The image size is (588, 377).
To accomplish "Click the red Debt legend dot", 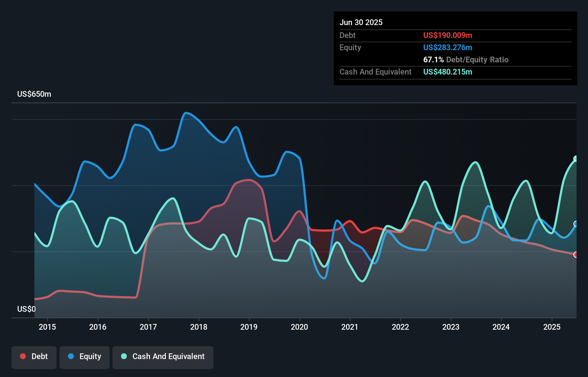I will (22, 357).
